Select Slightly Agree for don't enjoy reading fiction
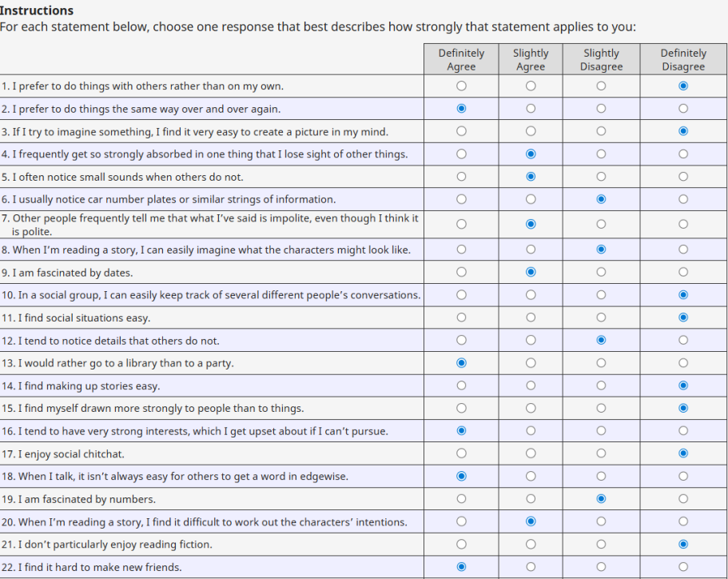The height and width of the screenshot is (579, 728). [x=531, y=545]
